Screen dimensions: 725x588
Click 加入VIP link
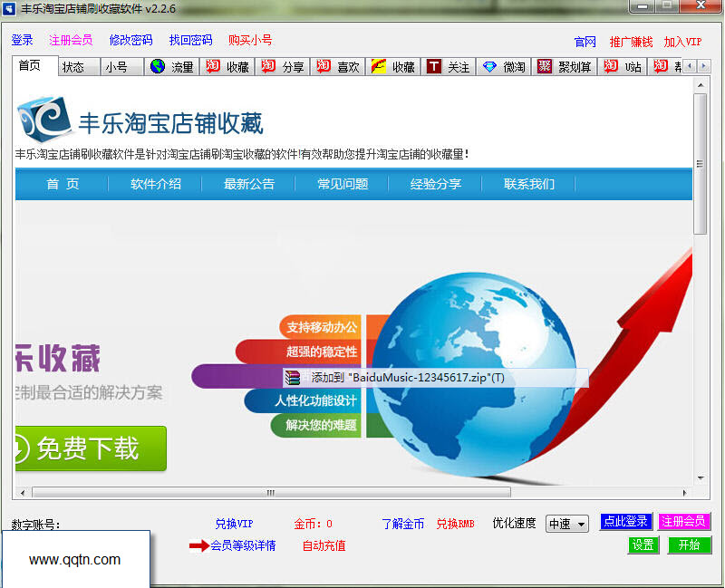click(x=682, y=42)
